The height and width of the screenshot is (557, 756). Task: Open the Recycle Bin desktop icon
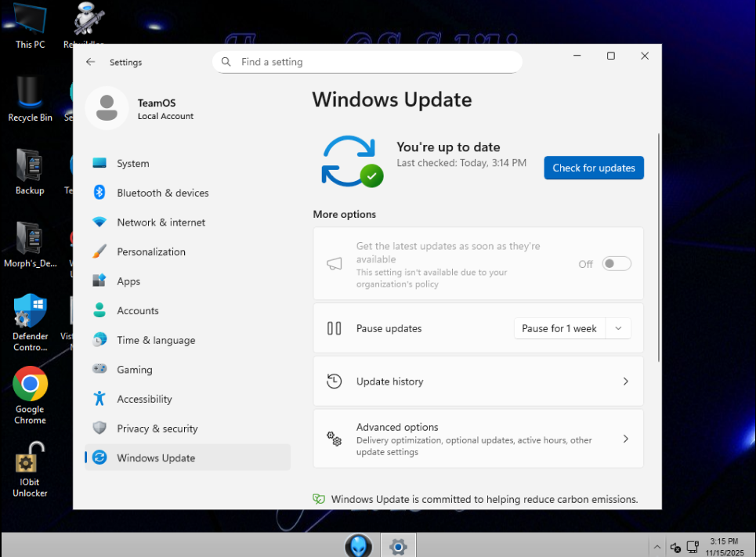30,94
